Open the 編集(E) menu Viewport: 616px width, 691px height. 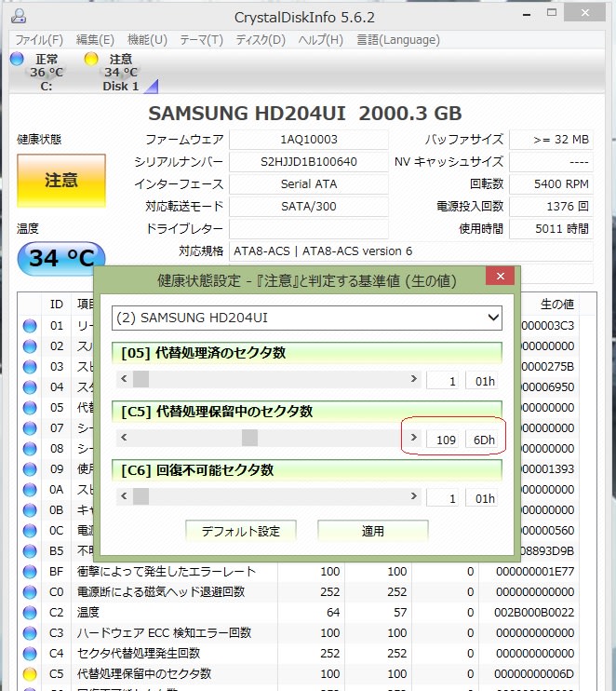95,40
